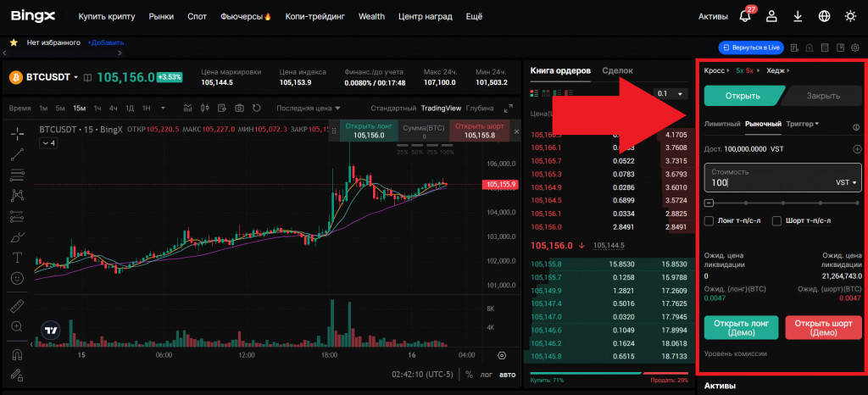Toggle лог scale on chart
This screenshot has height=395, width=868.
click(486, 374)
